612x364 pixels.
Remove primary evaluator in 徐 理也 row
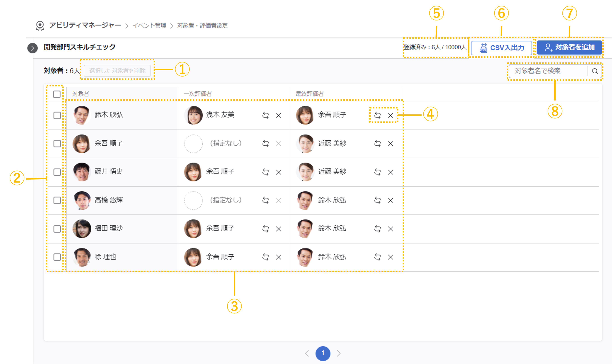[x=278, y=257]
